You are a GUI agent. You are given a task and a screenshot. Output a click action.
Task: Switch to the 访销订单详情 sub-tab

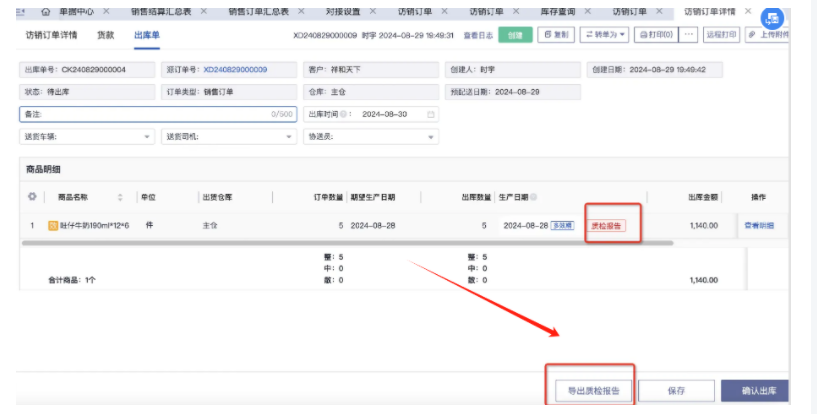pyautogui.click(x=51, y=35)
